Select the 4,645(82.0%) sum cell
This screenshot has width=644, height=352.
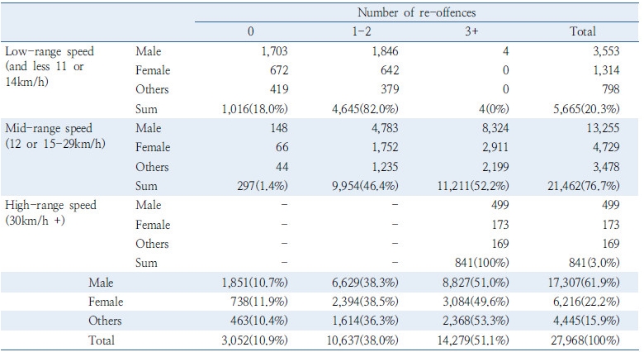point(362,109)
